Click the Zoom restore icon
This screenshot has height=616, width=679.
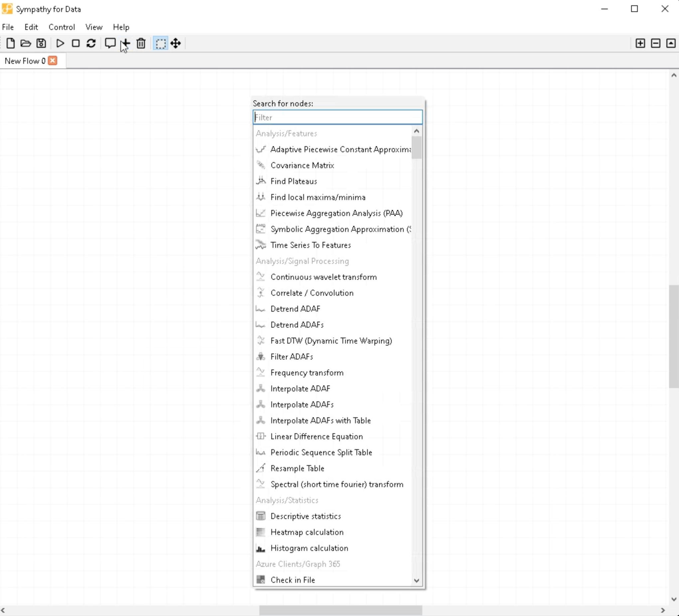(671, 44)
